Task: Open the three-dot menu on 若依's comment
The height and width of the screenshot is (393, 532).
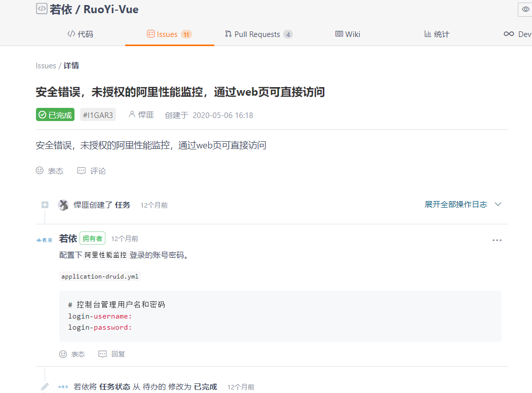Action: (x=497, y=240)
